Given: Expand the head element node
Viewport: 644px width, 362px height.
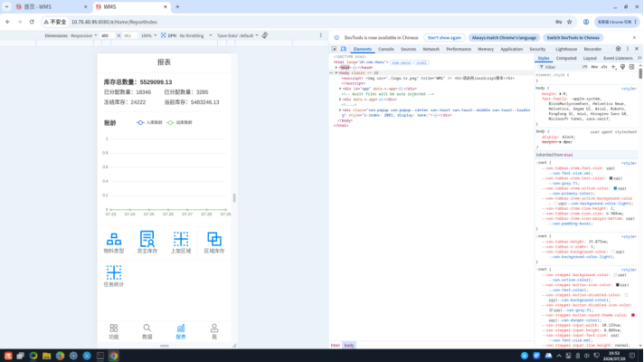Looking at the screenshot, I should tap(336, 67).
